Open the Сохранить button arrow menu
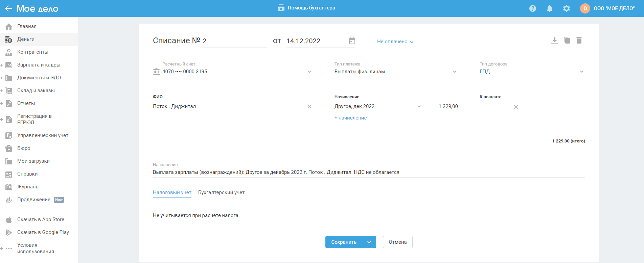 [x=369, y=242]
